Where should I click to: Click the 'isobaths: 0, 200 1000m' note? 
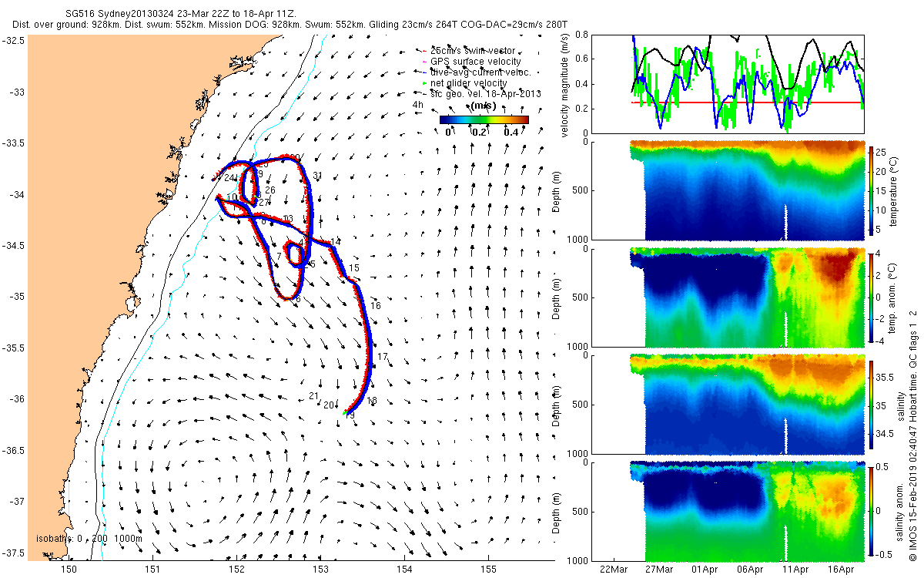pos(89,538)
